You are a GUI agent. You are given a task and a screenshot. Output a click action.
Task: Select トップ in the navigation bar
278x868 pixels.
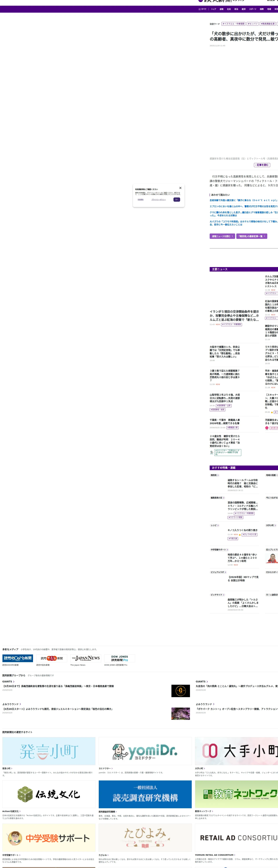coord(214,9)
